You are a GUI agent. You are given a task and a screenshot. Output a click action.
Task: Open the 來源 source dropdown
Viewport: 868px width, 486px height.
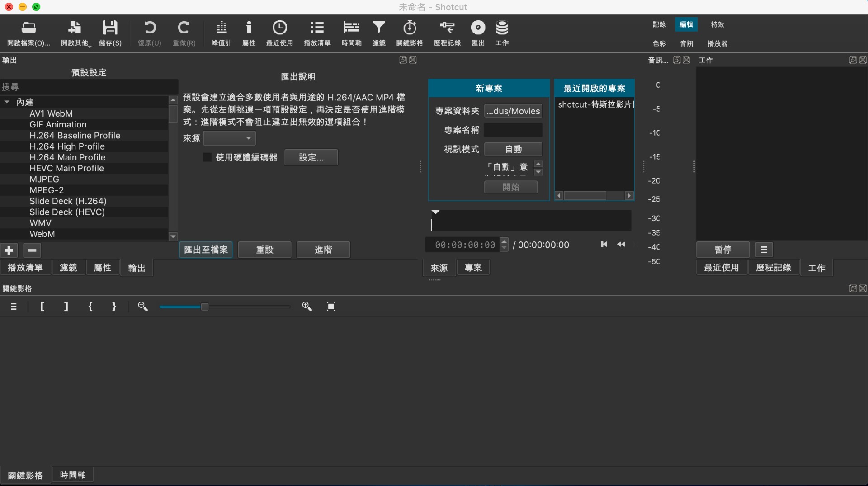click(229, 138)
